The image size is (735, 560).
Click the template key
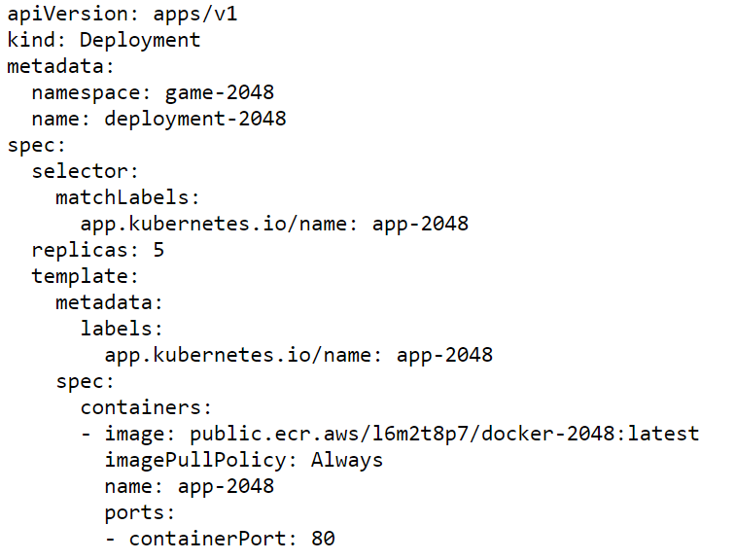pos(85,277)
